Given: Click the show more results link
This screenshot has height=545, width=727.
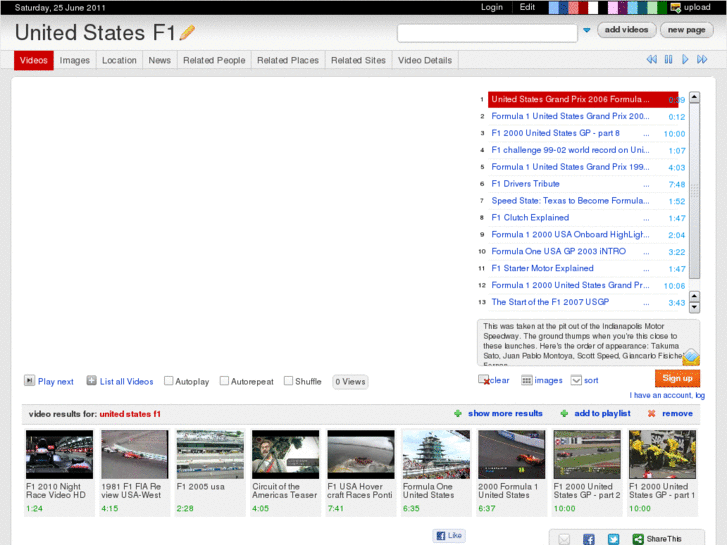Looking at the screenshot, I should point(505,413).
